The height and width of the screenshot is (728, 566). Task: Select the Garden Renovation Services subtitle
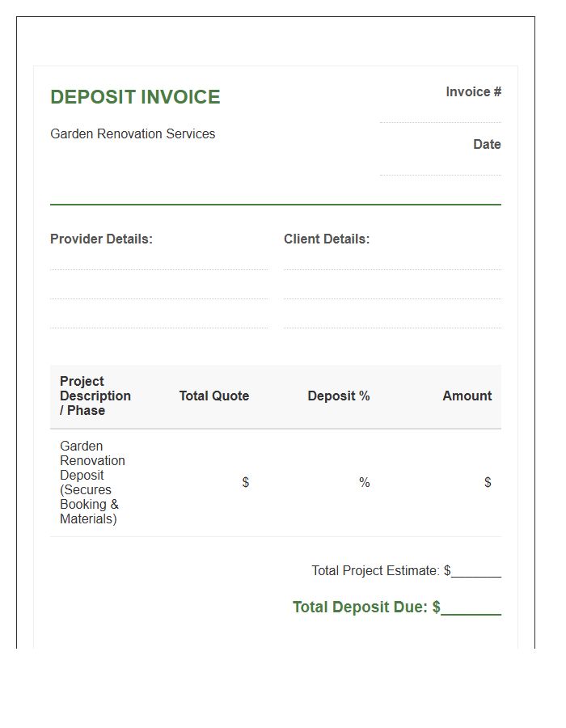point(133,133)
